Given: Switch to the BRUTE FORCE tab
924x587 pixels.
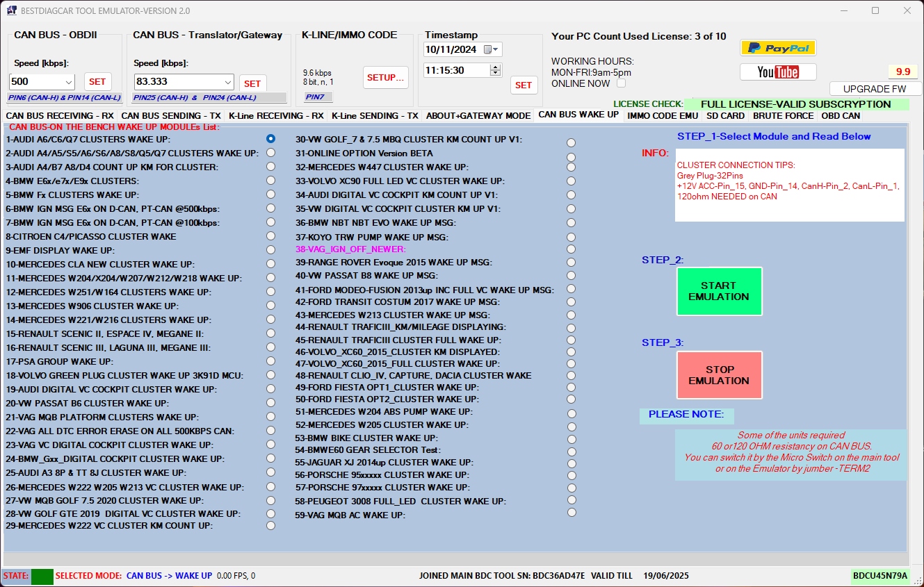Looking at the screenshot, I should tap(783, 115).
